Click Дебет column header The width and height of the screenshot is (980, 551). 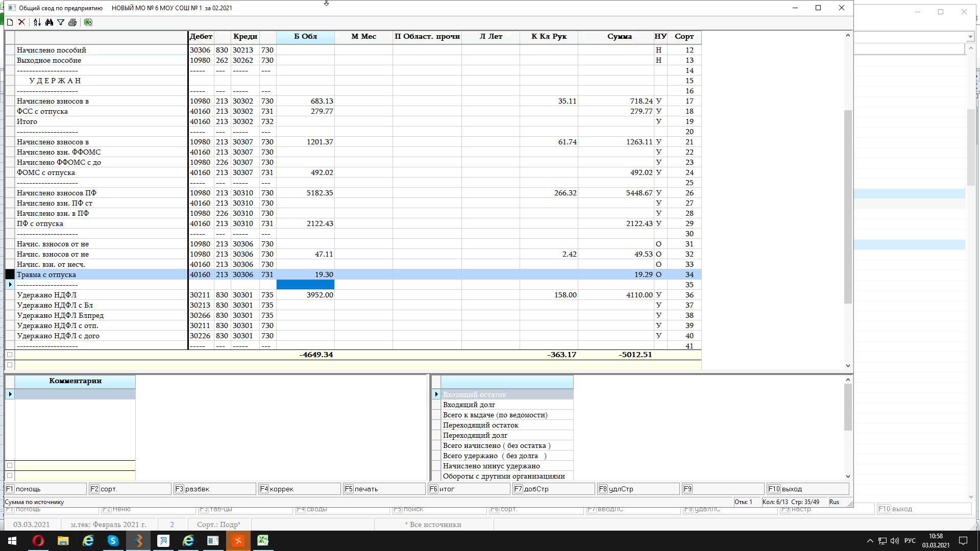[201, 37]
